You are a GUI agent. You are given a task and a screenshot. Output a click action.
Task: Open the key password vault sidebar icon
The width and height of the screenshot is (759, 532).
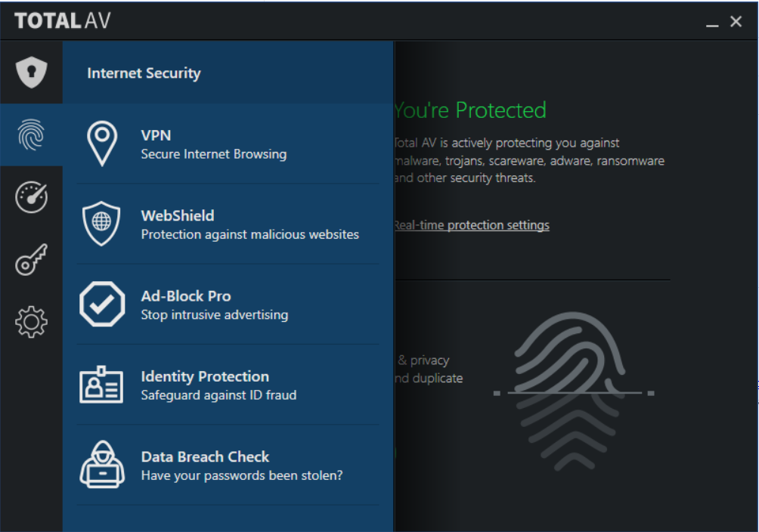(x=32, y=259)
